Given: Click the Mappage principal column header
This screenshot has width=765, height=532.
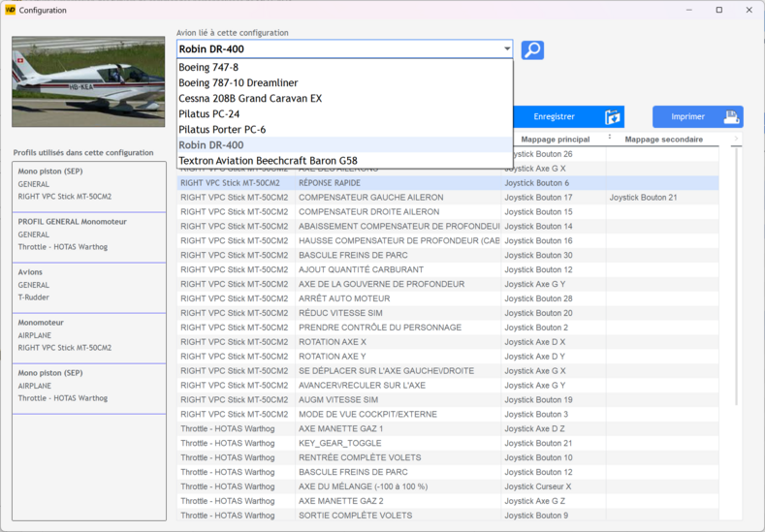Looking at the screenshot, I should 556,140.
